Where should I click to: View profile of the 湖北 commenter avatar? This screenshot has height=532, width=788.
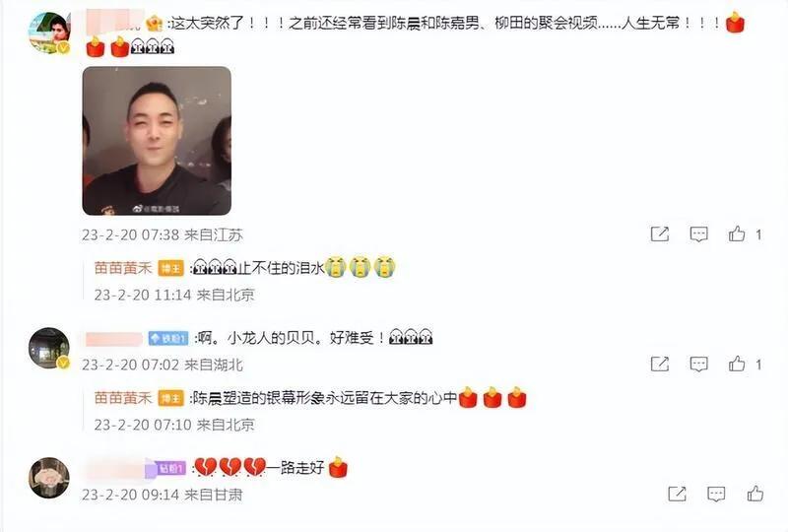48,348
